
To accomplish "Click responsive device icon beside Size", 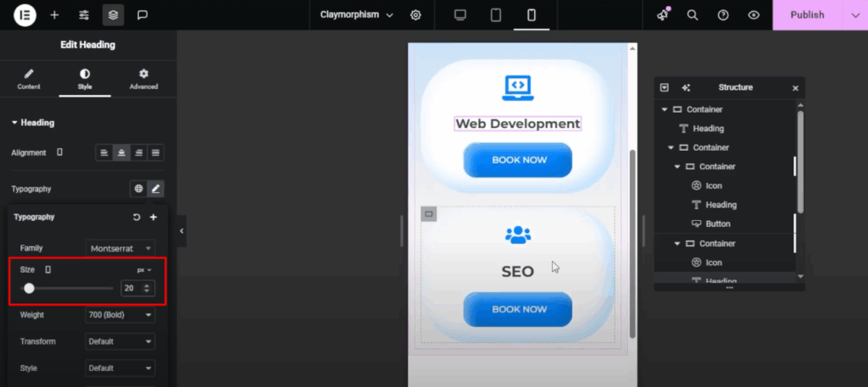I will click(x=48, y=270).
